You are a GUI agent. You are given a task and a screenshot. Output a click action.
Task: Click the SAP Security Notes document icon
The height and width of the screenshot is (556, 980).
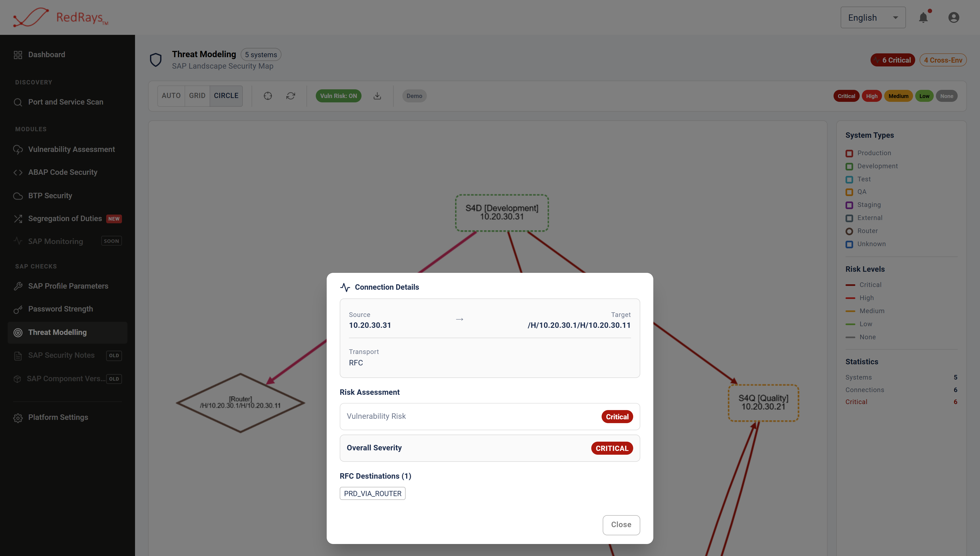(18, 356)
